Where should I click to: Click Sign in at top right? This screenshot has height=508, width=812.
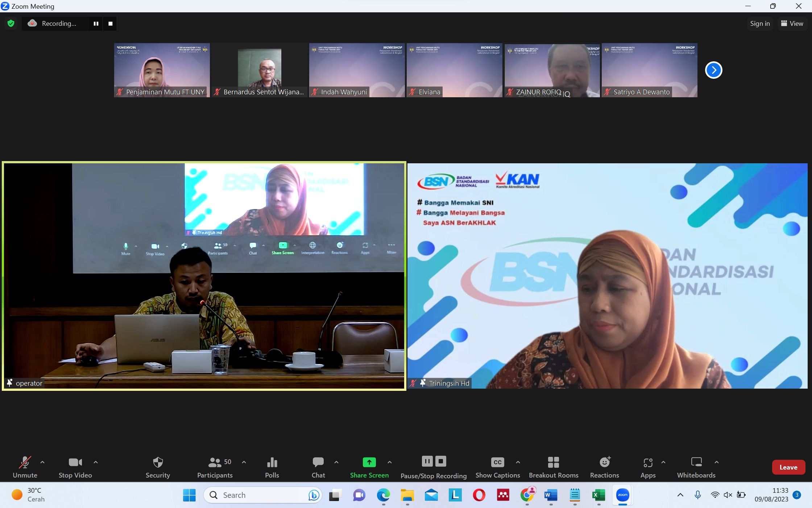coord(760,24)
